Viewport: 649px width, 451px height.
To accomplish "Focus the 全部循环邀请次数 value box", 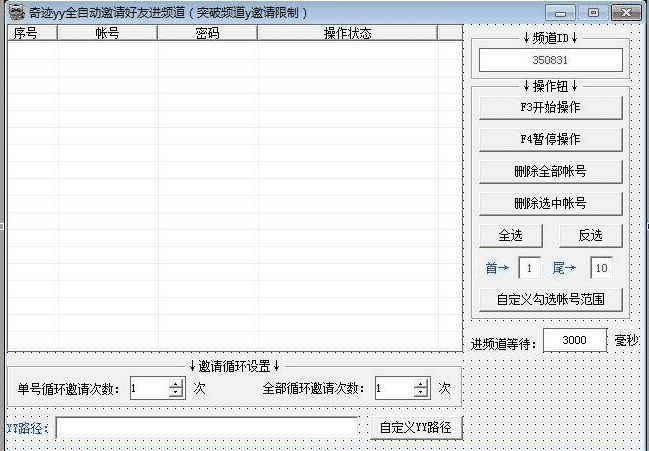I will (394, 388).
